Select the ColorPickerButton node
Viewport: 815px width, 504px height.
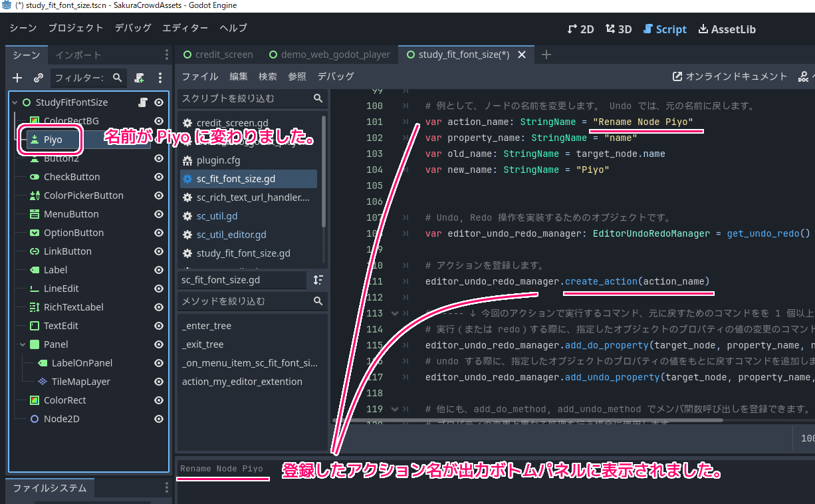coord(84,195)
